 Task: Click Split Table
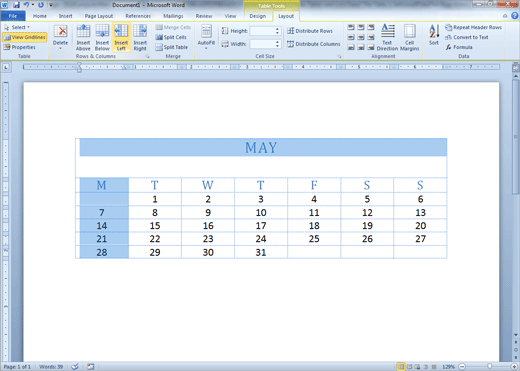point(172,47)
